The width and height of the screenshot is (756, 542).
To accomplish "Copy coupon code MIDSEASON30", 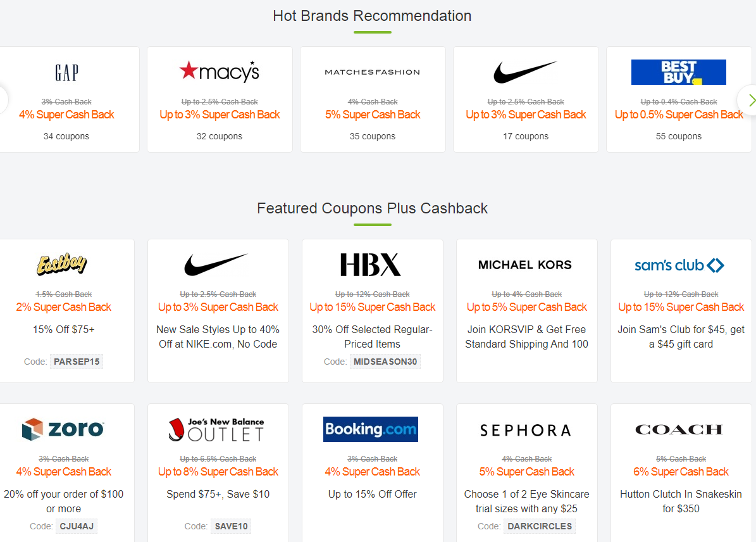I will tap(385, 362).
